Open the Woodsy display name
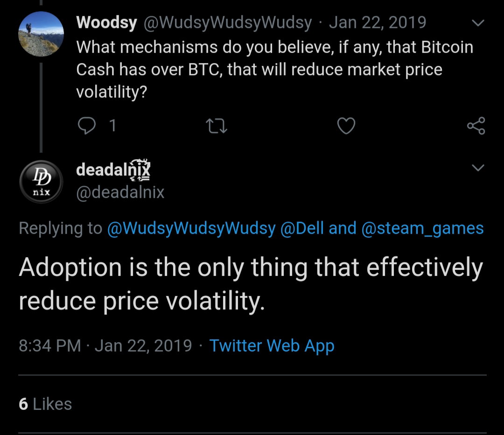 (107, 22)
